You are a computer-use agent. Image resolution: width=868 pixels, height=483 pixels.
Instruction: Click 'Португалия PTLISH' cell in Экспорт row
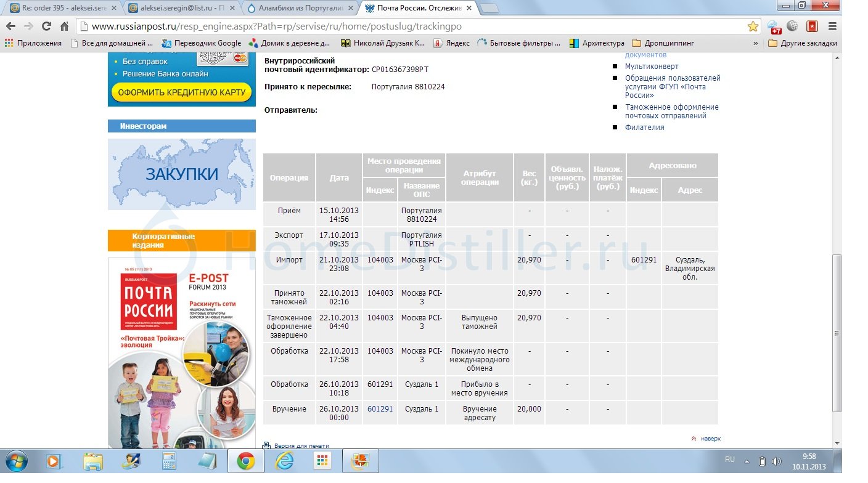point(422,240)
